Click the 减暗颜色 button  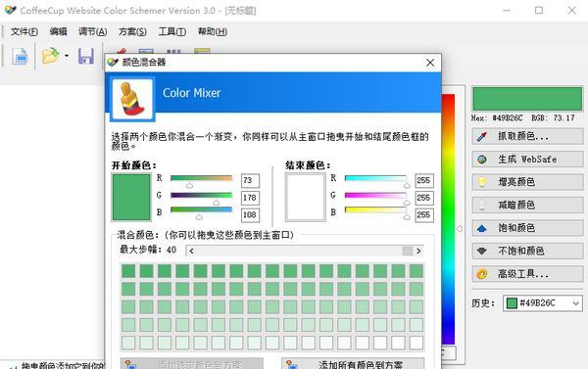pyautogui.click(x=527, y=205)
